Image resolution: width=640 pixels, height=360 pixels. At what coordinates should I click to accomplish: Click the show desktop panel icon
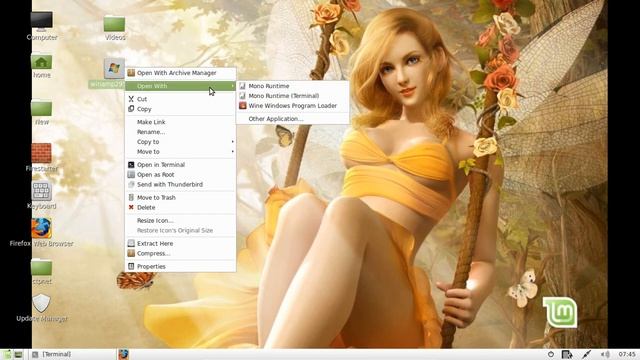point(18,354)
